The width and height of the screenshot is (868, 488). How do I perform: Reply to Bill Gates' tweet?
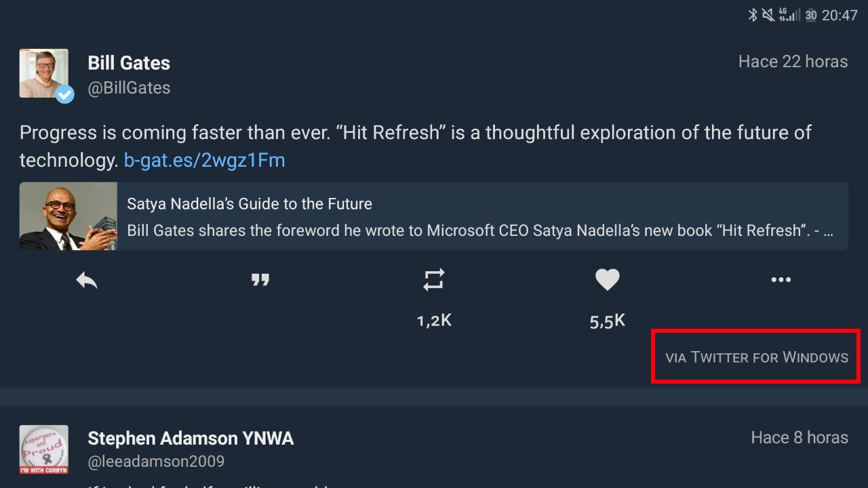87,280
